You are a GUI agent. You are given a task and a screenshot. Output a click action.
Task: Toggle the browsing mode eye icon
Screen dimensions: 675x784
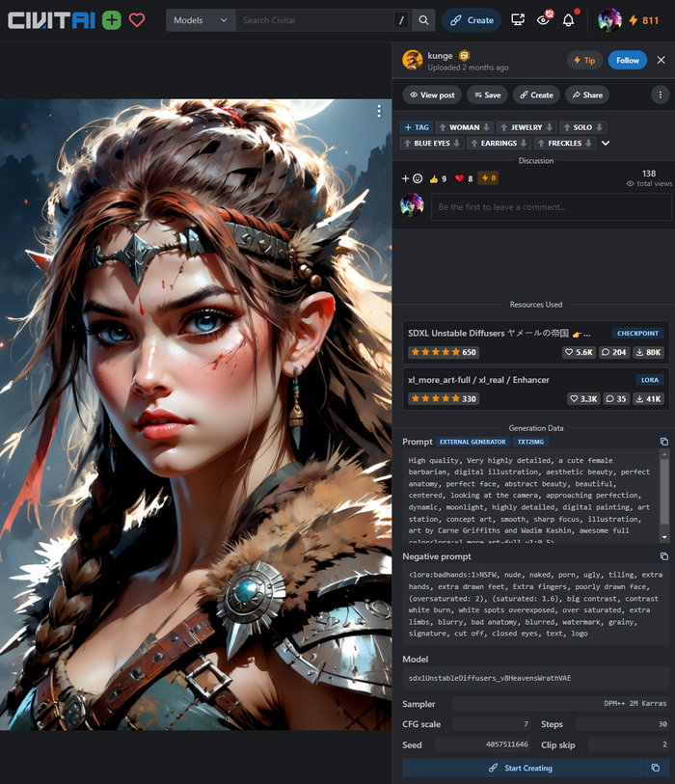click(544, 20)
